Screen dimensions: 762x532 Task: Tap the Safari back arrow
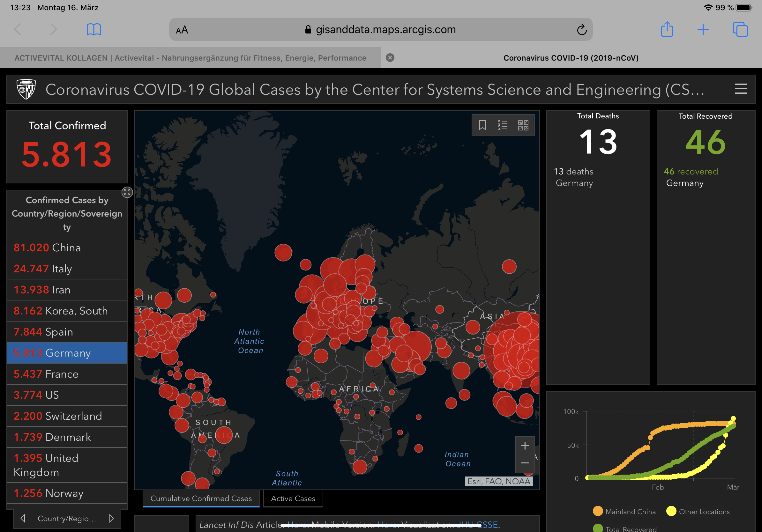(18, 30)
